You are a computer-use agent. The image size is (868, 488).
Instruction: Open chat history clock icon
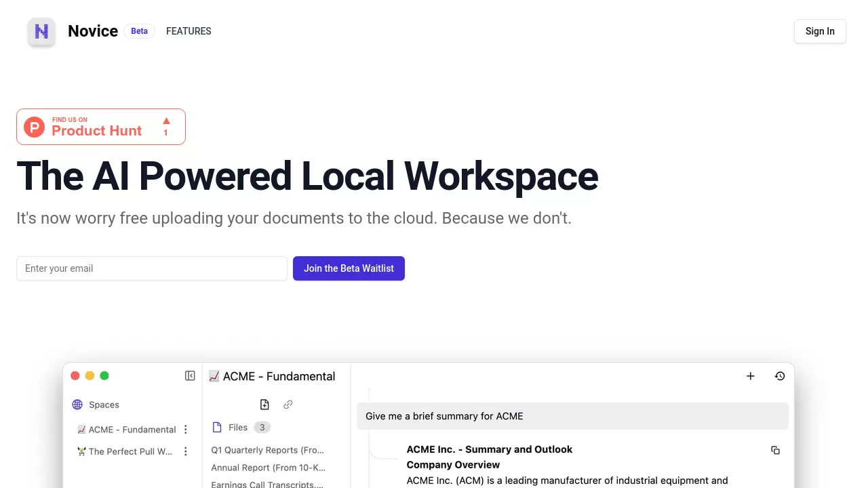point(780,376)
